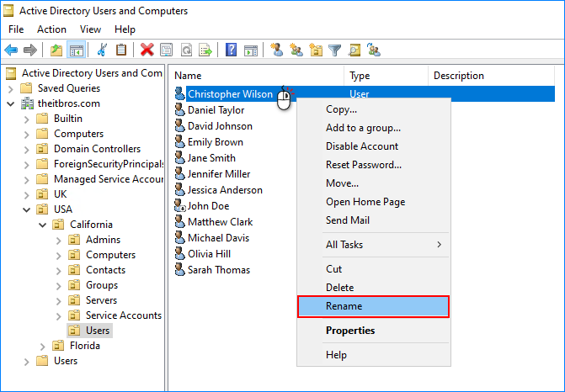Open filter options funnel icon
The height and width of the screenshot is (392, 565).
[335, 50]
